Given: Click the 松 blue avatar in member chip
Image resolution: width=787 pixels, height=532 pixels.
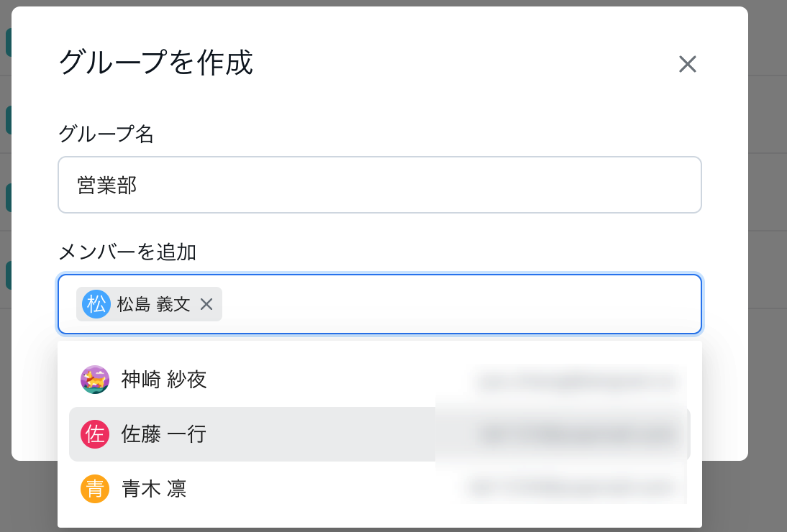Looking at the screenshot, I should [x=96, y=304].
